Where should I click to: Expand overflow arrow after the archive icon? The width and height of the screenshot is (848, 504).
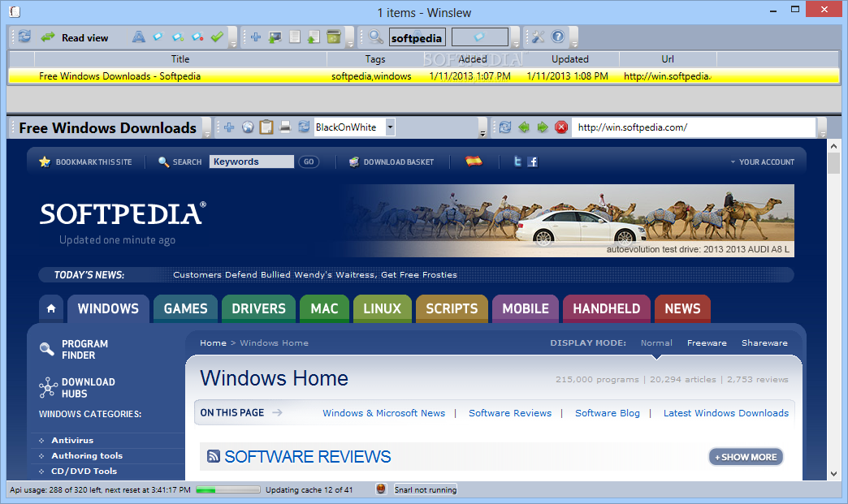coord(350,38)
